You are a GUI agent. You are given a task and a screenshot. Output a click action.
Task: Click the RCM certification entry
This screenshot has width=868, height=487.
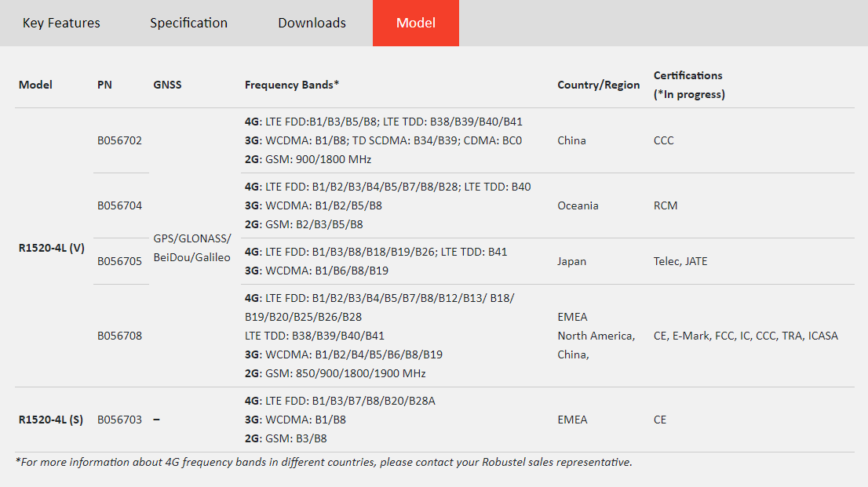click(x=665, y=205)
